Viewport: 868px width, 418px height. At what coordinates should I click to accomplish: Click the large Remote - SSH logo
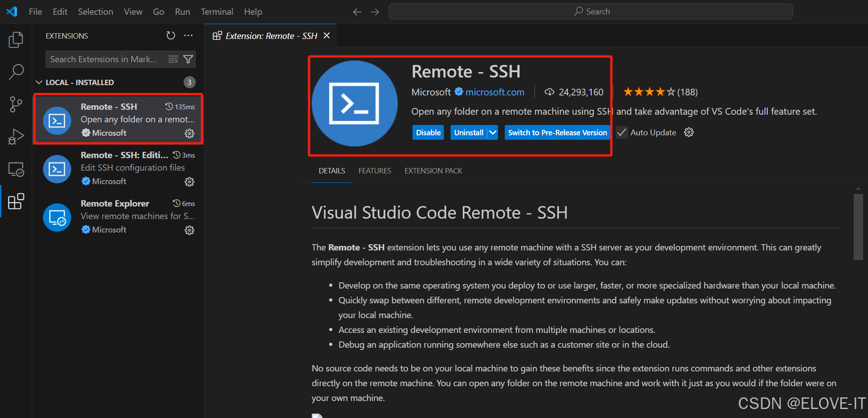coord(354,103)
